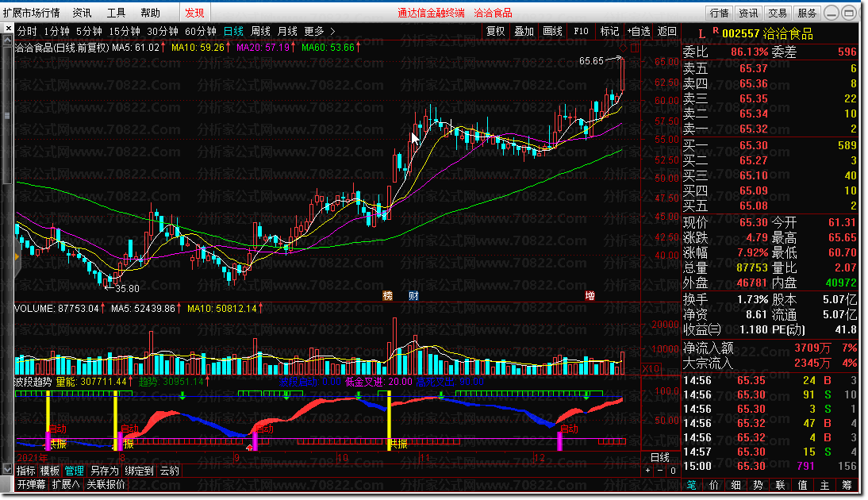
Task: Click the 开弹幕 button
Action: [32, 484]
